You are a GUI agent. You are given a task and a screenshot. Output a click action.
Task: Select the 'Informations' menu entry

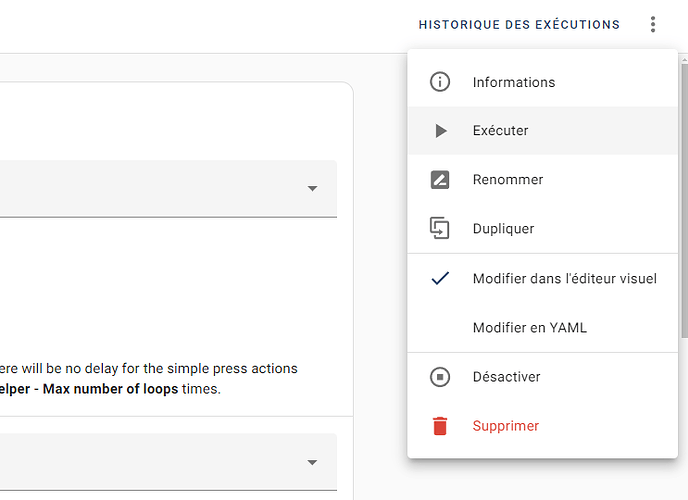click(513, 82)
